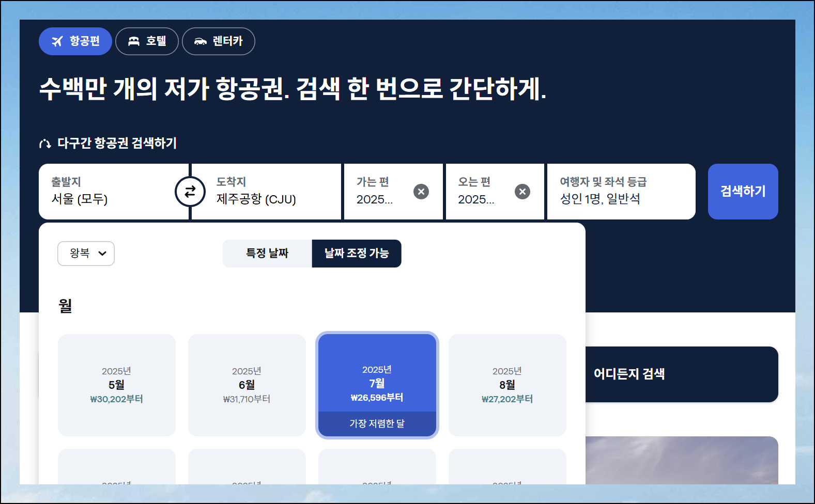The height and width of the screenshot is (504, 815).
Task: Click the airplane icon in 항공편
Action: click(57, 41)
